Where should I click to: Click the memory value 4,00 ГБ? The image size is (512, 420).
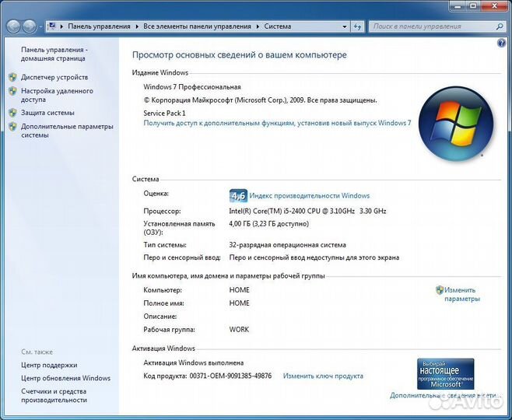coord(268,224)
